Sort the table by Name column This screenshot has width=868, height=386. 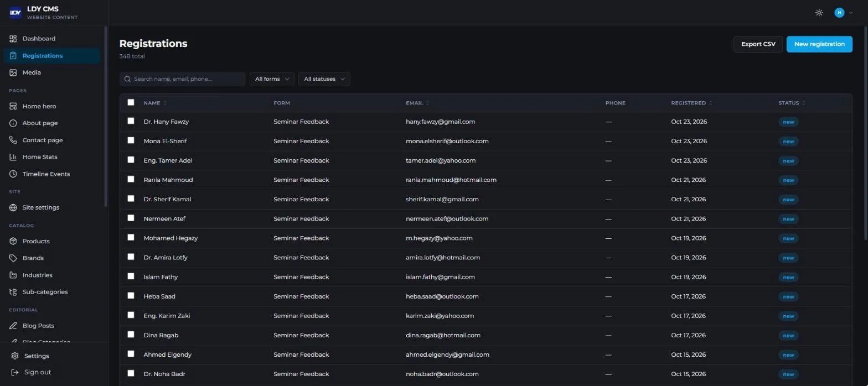pyautogui.click(x=155, y=103)
